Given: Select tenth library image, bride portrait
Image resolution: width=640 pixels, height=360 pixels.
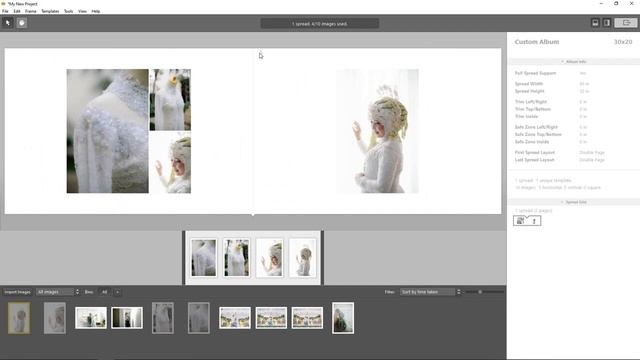Looking at the screenshot, I should click(x=343, y=318).
